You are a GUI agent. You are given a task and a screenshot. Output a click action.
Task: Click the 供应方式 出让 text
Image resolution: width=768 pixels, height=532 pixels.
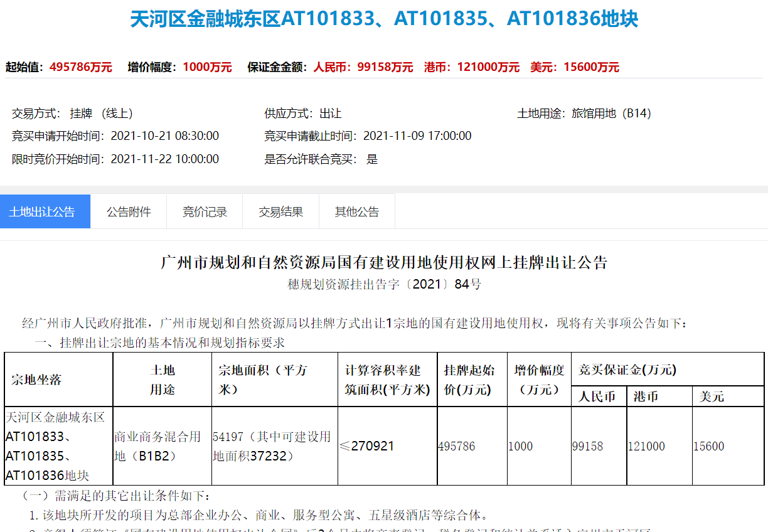point(303,114)
